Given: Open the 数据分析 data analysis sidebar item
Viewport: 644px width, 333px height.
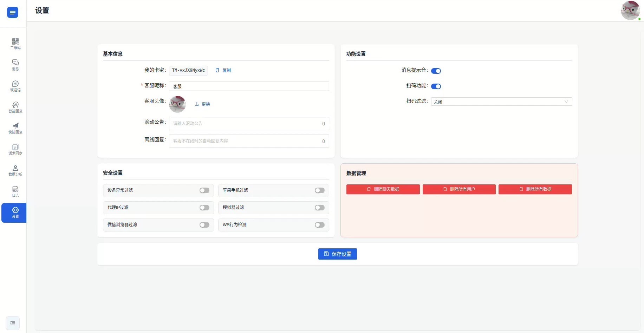Looking at the screenshot, I should coord(15,170).
